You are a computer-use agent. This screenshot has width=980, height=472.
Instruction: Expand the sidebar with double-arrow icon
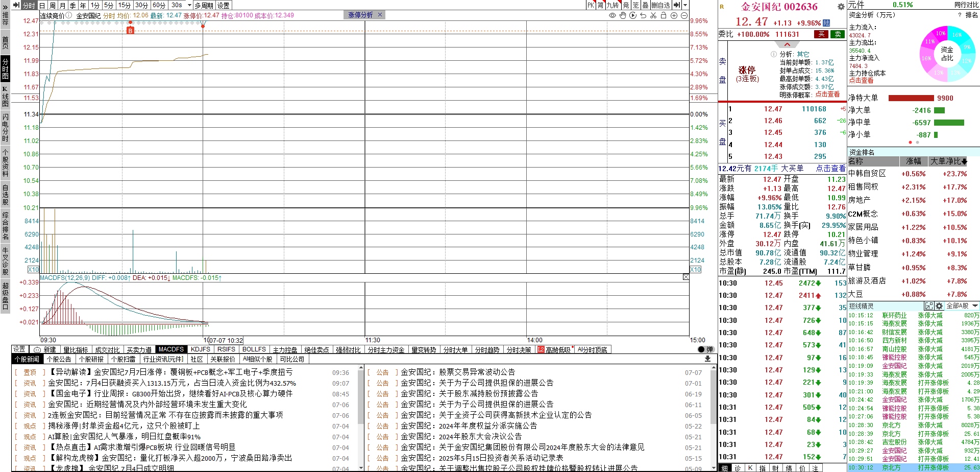click(x=5, y=7)
